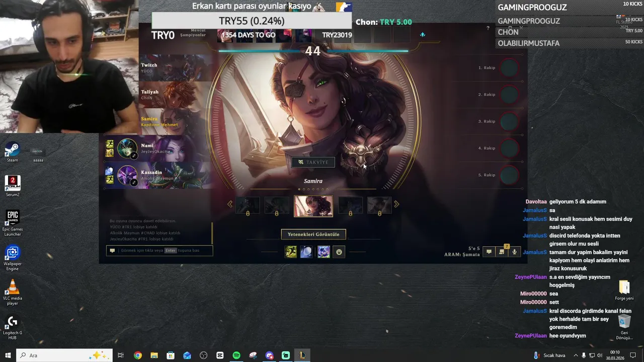This screenshot has height=362, width=644.
Task: Open the Steam desktop shortcut
Action: pyautogui.click(x=13, y=152)
